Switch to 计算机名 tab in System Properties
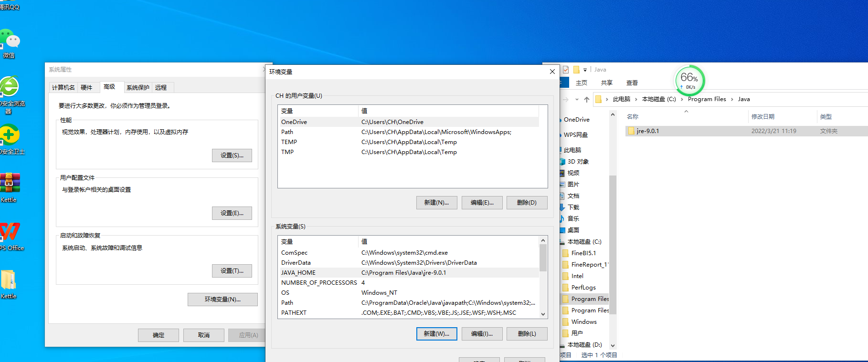868x362 pixels. pos(63,88)
